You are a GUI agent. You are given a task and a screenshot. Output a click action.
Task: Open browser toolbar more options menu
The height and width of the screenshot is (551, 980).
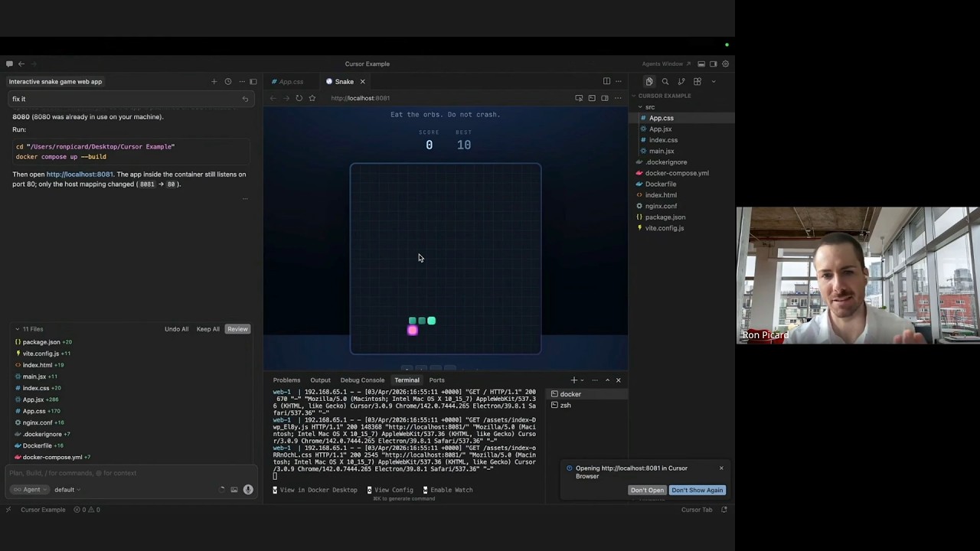(618, 98)
